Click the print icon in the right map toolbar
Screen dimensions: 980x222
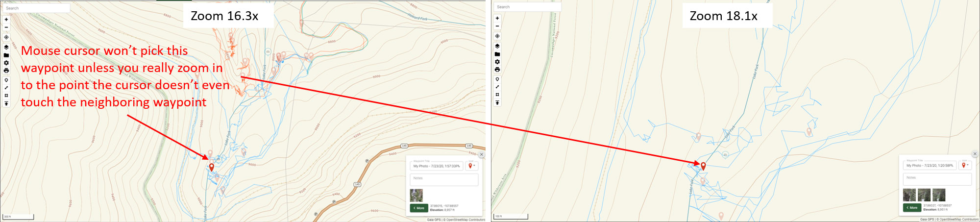coord(497,70)
